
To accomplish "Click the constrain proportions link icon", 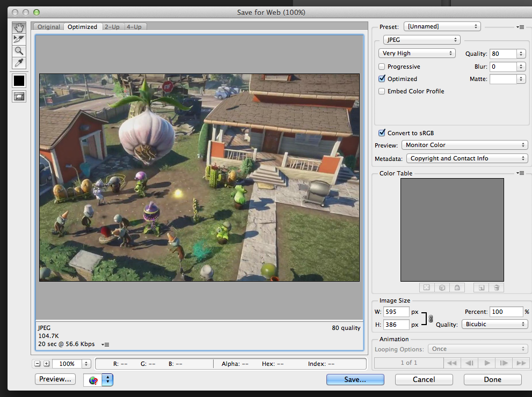I will click(430, 319).
